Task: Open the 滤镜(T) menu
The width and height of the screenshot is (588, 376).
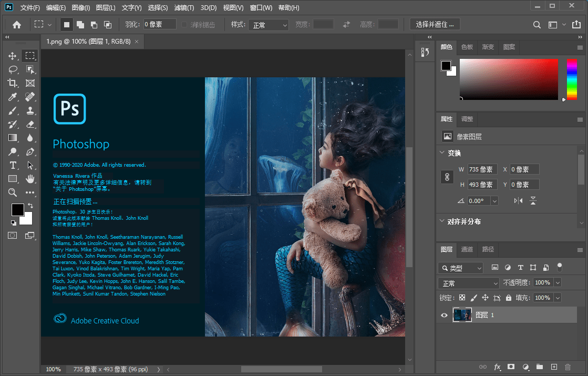Action: coord(184,7)
